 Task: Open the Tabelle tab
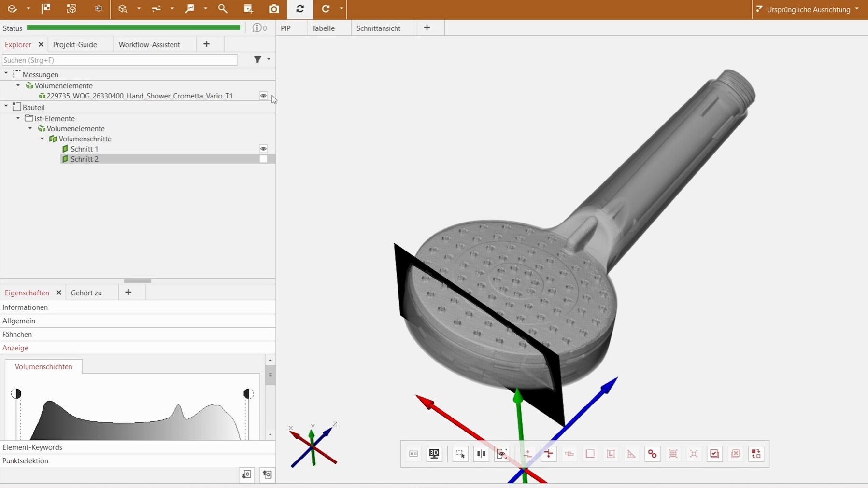tap(323, 28)
